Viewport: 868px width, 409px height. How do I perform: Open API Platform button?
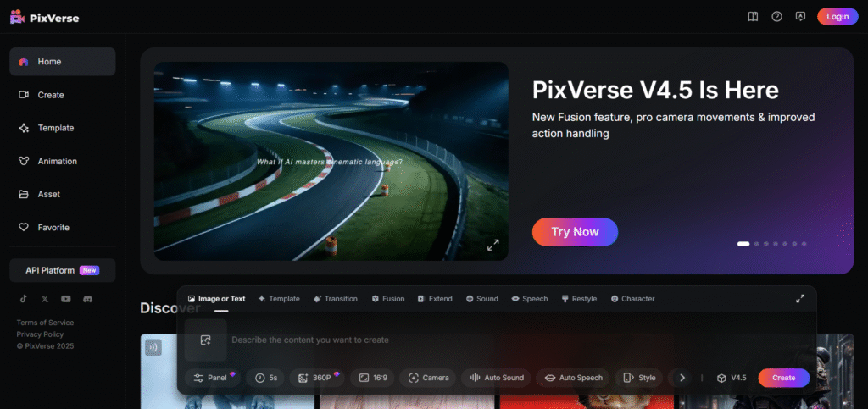[63, 270]
